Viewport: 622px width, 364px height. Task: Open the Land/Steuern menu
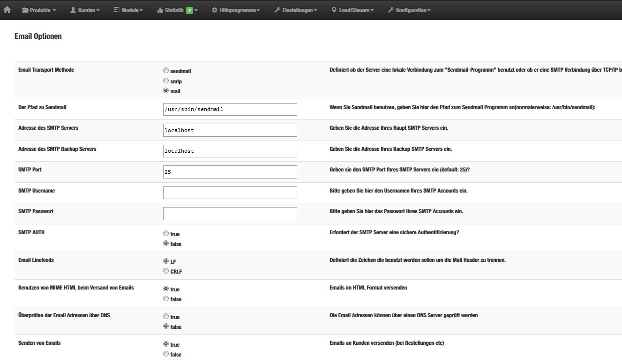coord(353,9)
